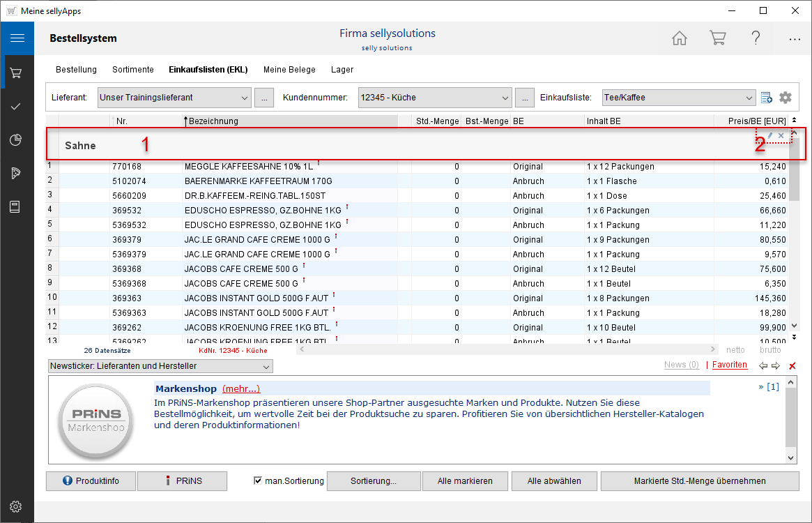Click the question mark help icon
Viewport: 812px width, 523px height.
click(x=756, y=38)
